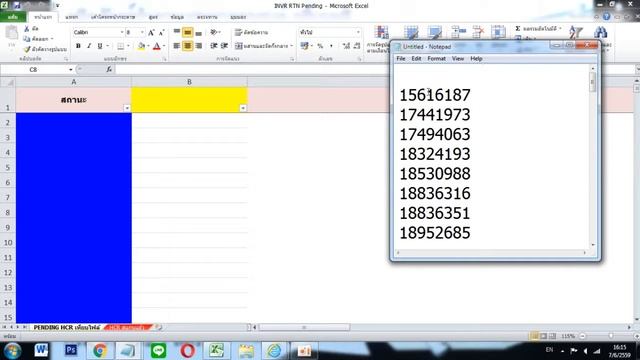The height and width of the screenshot is (360, 640).
Task: Click the Format Painter brush icon
Action: (x=27, y=49)
